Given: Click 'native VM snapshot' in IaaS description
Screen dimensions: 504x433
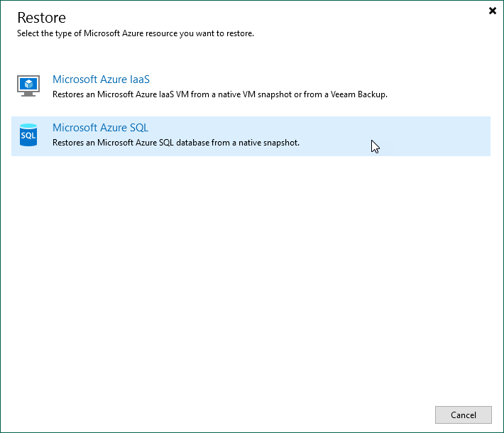Looking at the screenshot, I should click(x=248, y=94).
